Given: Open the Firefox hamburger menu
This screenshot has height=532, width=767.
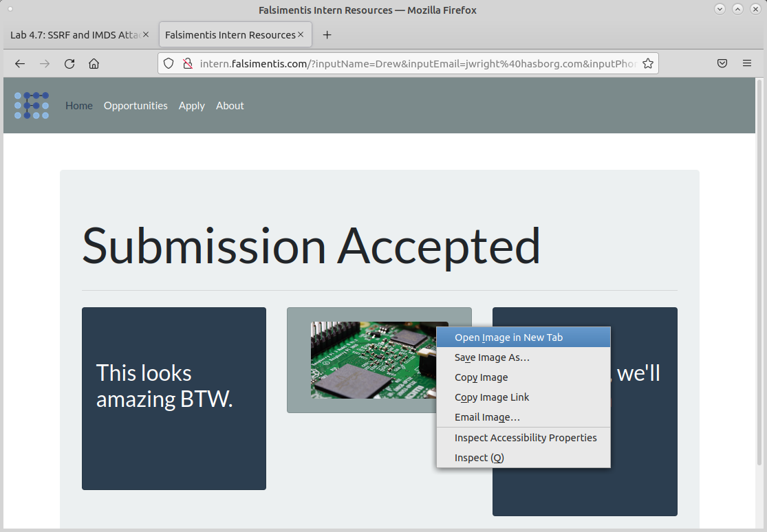Looking at the screenshot, I should pyautogui.click(x=747, y=63).
